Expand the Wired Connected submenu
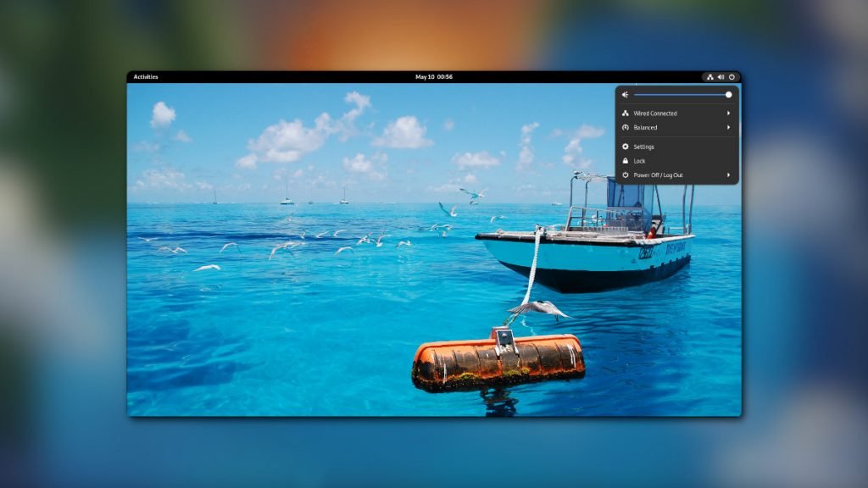Image resolution: width=868 pixels, height=488 pixels. 728,113
